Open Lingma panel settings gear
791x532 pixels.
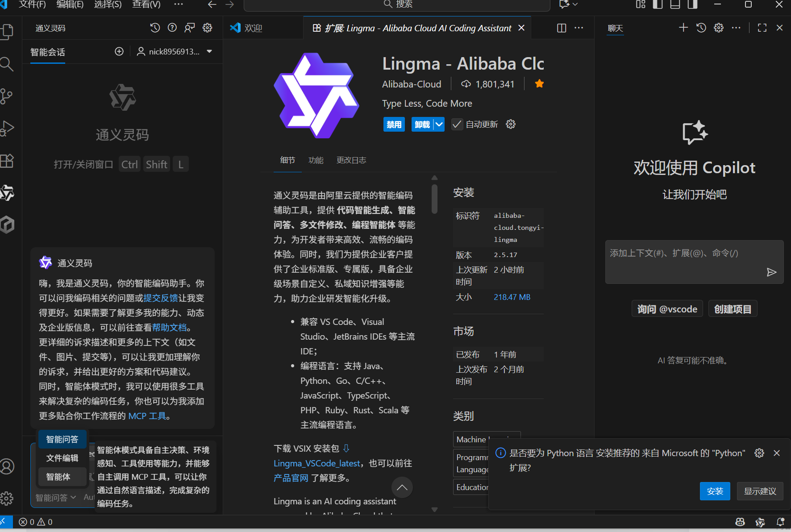click(207, 28)
